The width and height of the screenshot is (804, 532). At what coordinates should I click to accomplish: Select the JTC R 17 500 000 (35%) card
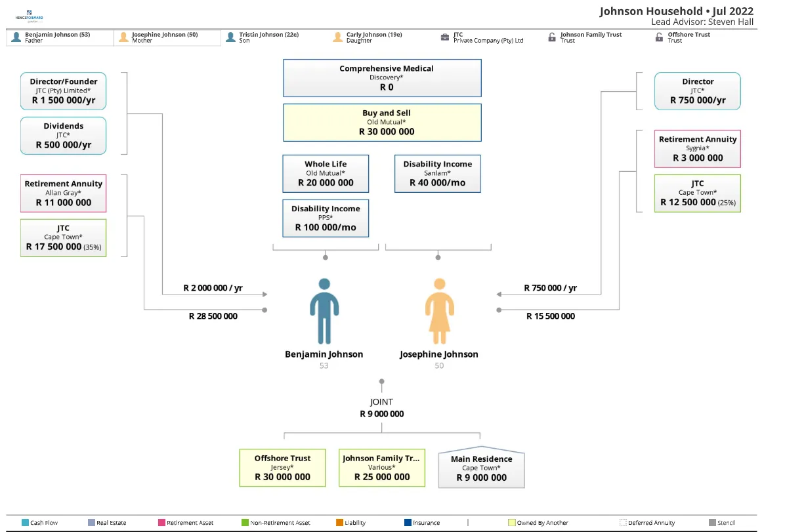pos(64,238)
